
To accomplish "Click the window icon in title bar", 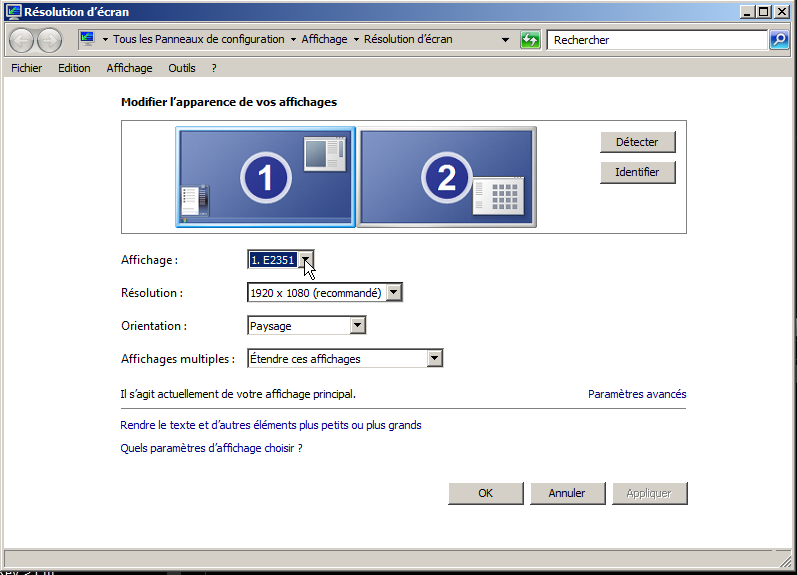I will (12, 12).
